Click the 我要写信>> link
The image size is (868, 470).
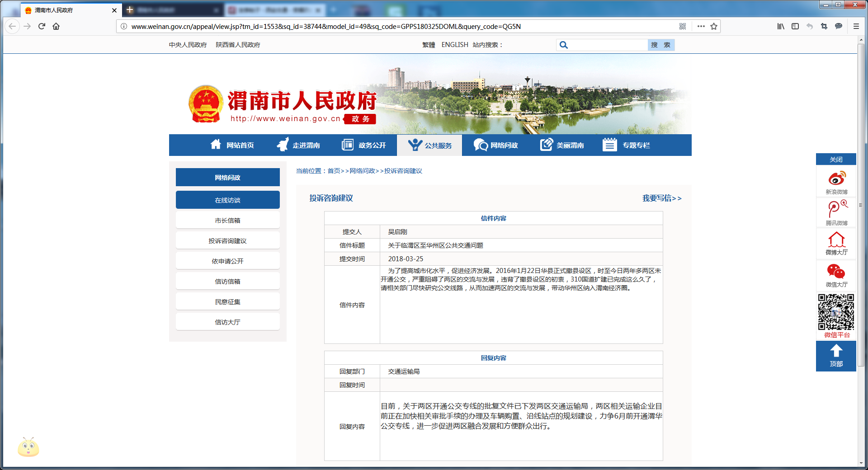coord(661,198)
